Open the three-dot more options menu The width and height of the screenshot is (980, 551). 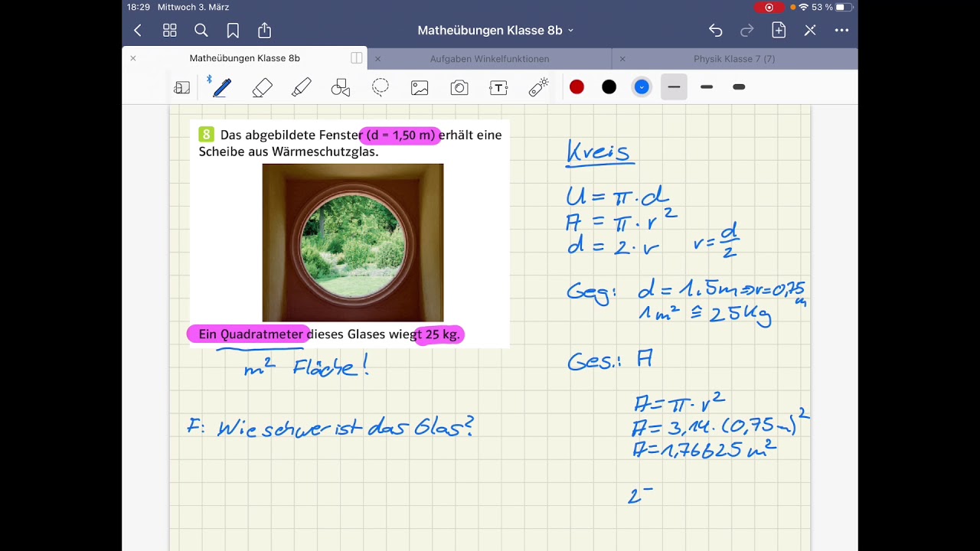(x=841, y=31)
